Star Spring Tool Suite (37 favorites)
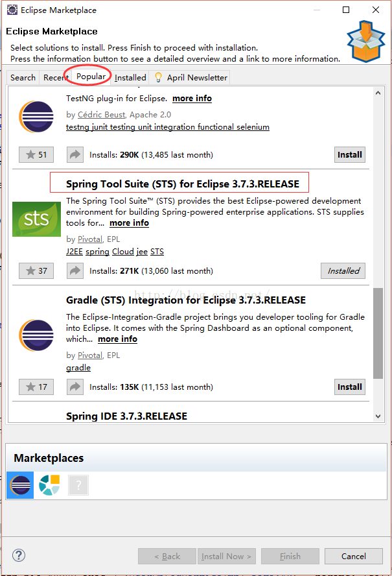This screenshot has width=392, height=576. tap(36, 270)
